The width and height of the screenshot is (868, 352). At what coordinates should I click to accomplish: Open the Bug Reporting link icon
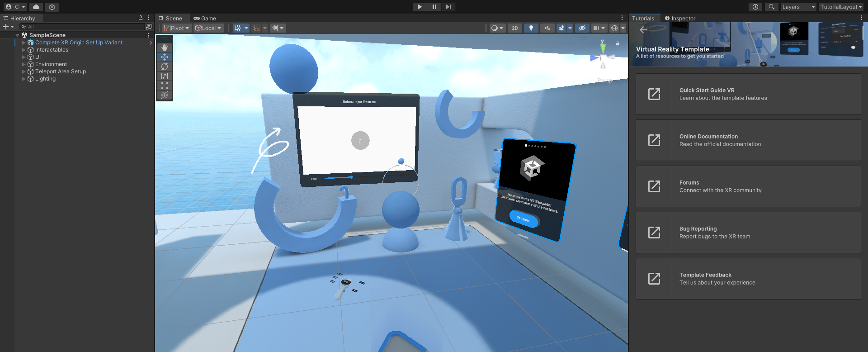(654, 233)
